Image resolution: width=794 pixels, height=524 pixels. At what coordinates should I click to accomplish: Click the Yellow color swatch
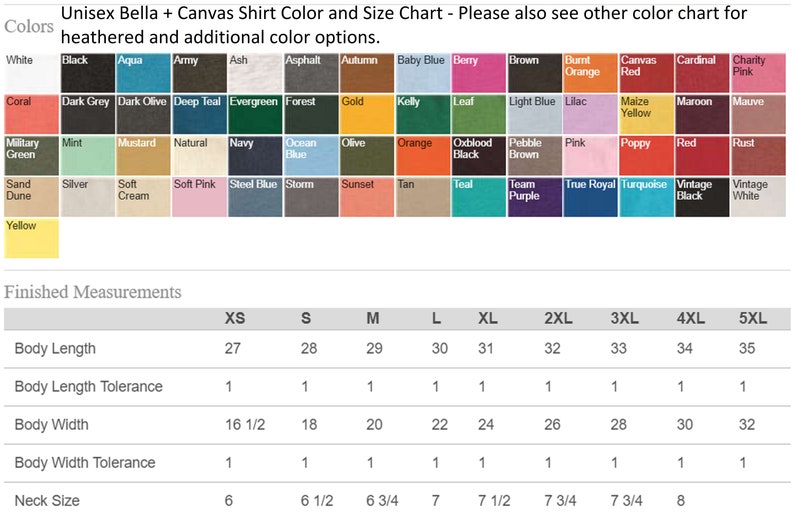(x=31, y=238)
